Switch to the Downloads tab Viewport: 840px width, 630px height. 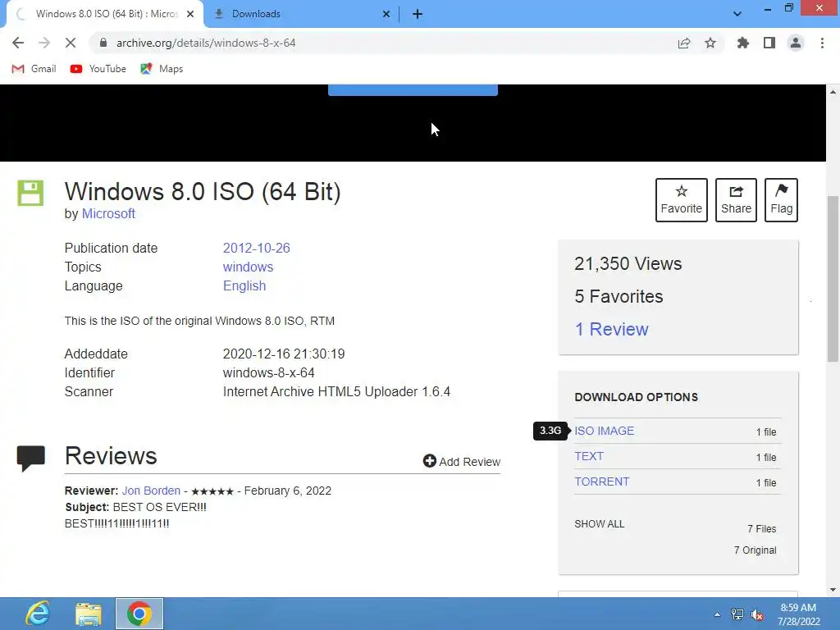click(302, 14)
